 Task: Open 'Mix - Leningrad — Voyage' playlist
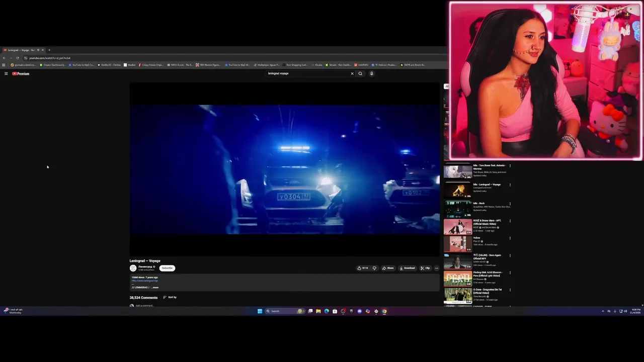click(x=458, y=190)
